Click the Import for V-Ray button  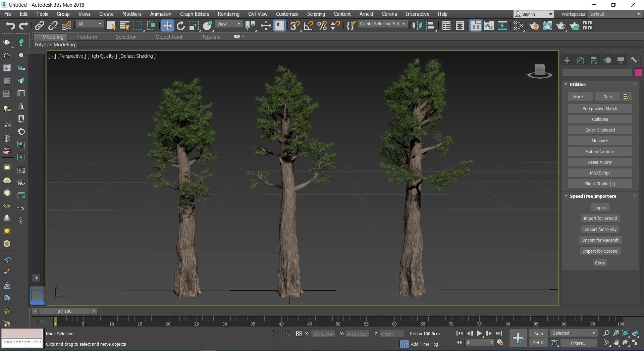tap(600, 229)
